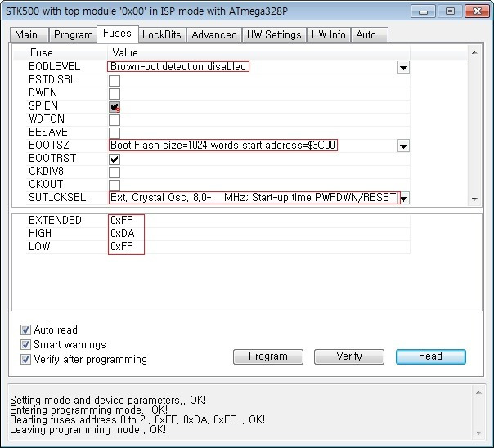Select the BODLEVEL fuse label
Screen dimensions: 494x448
pyautogui.click(x=55, y=67)
